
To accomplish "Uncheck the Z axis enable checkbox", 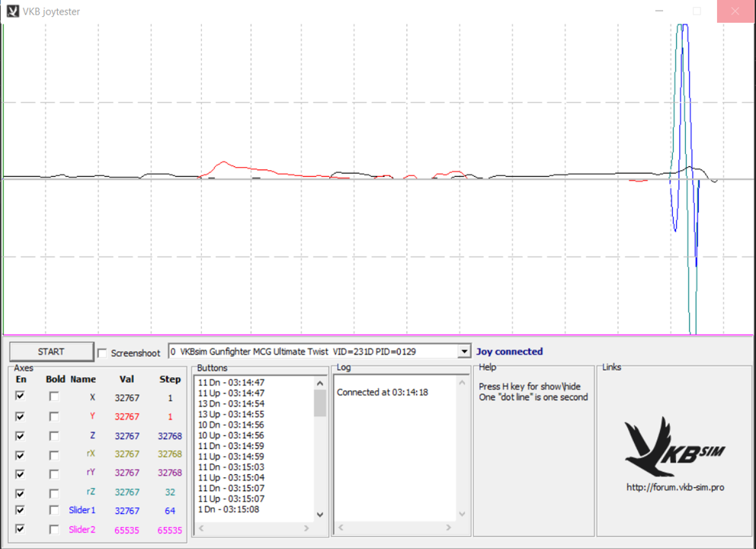I will pyautogui.click(x=20, y=436).
